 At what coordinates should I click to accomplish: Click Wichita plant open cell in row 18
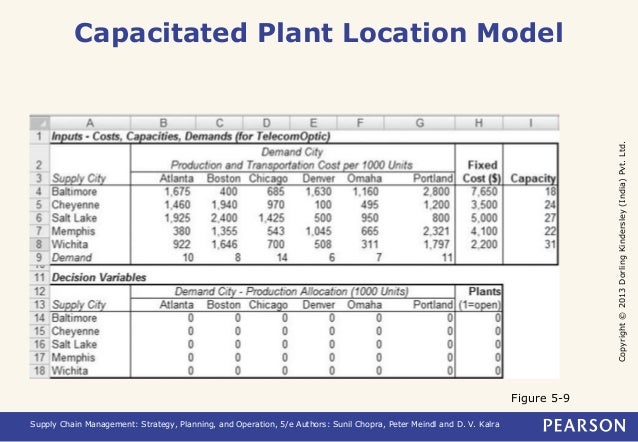pyautogui.click(x=479, y=371)
